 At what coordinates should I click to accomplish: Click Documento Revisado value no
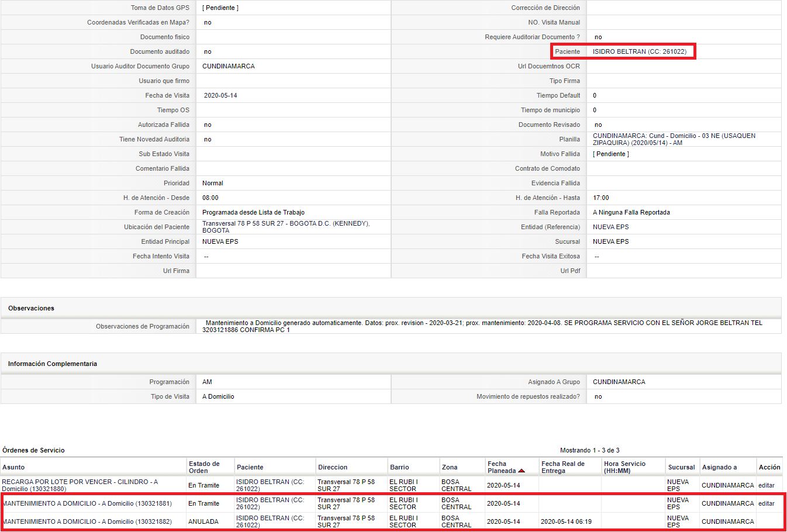(598, 125)
